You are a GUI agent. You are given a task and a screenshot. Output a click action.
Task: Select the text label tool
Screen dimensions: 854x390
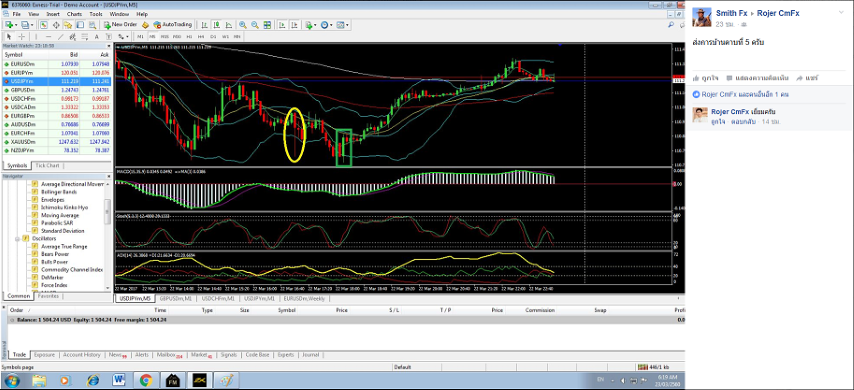click(x=96, y=36)
